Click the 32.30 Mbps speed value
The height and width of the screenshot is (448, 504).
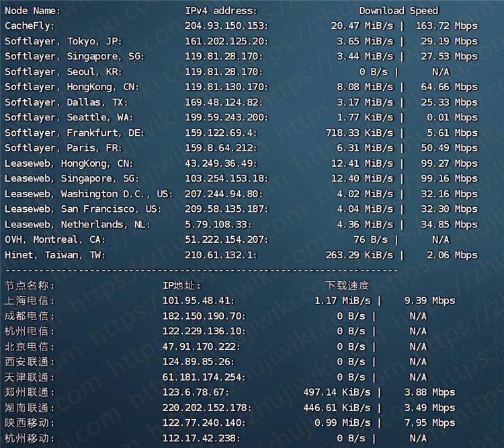pyautogui.click(x=450, y=209)
